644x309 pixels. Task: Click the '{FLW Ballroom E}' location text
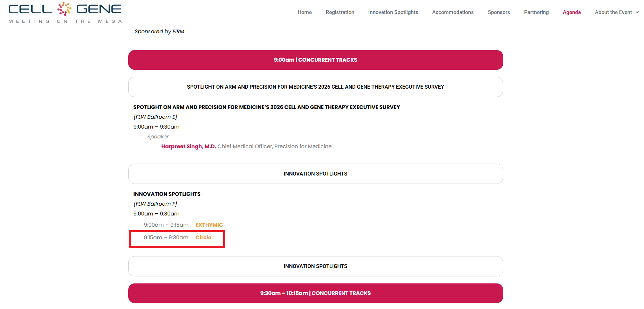pyautogui.click(x=155, y=117)
